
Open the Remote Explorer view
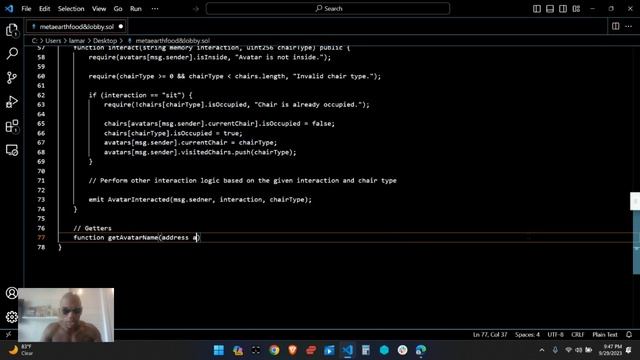(12, 150)
